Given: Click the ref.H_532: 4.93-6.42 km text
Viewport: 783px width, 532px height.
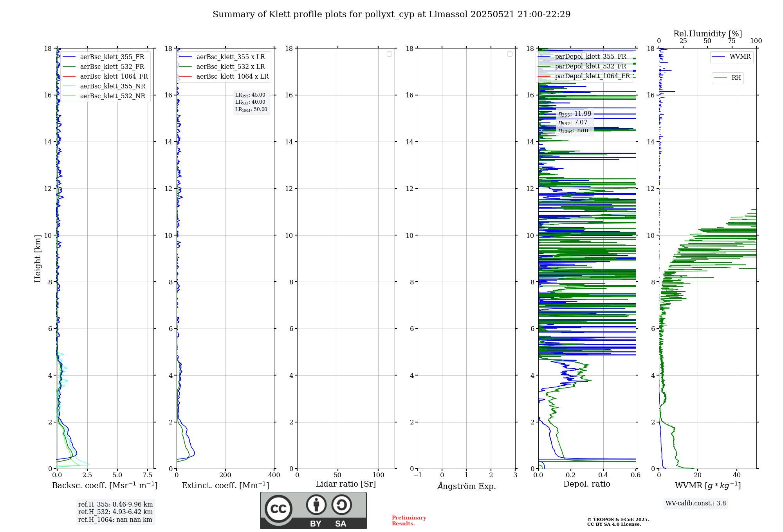Looking at the screenshot, I should (x=115, y=512).
